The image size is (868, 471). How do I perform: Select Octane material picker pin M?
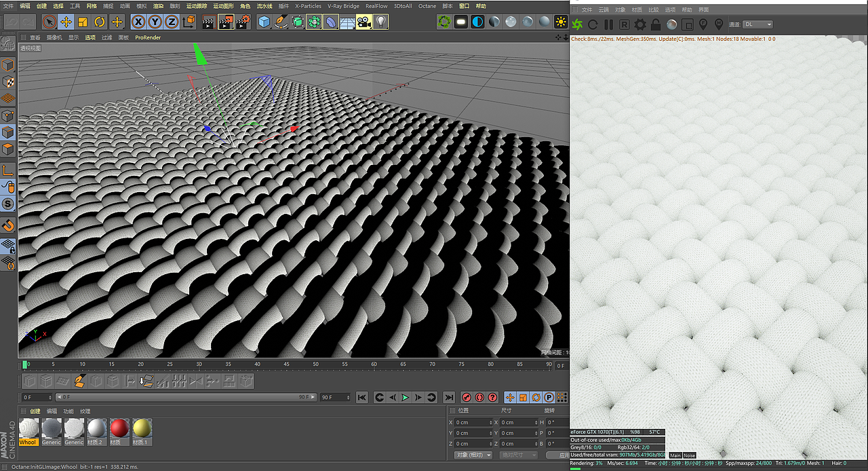tap(719, 24)
